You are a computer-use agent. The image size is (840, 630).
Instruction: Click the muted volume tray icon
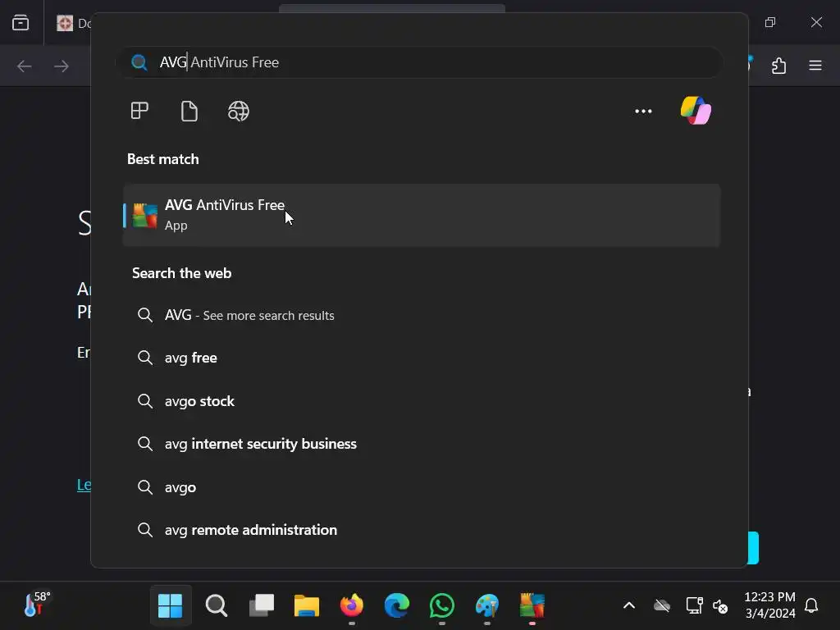[x=720, y=606]
